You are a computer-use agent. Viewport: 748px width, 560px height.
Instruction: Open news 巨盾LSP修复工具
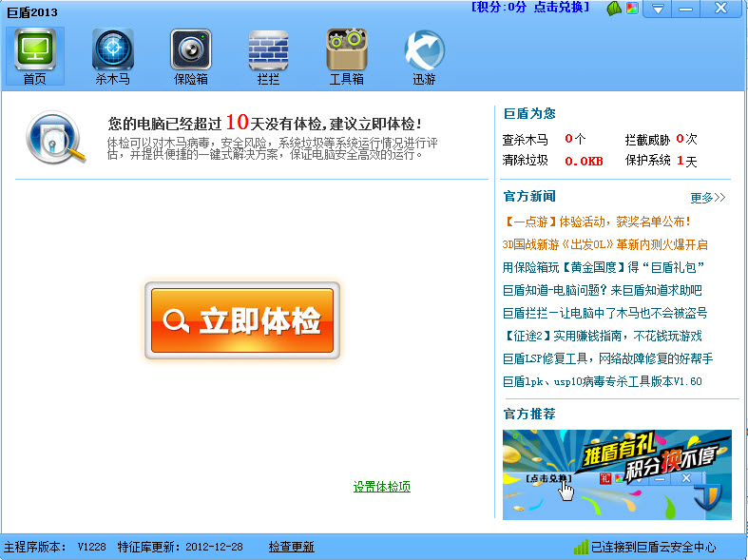607,358
